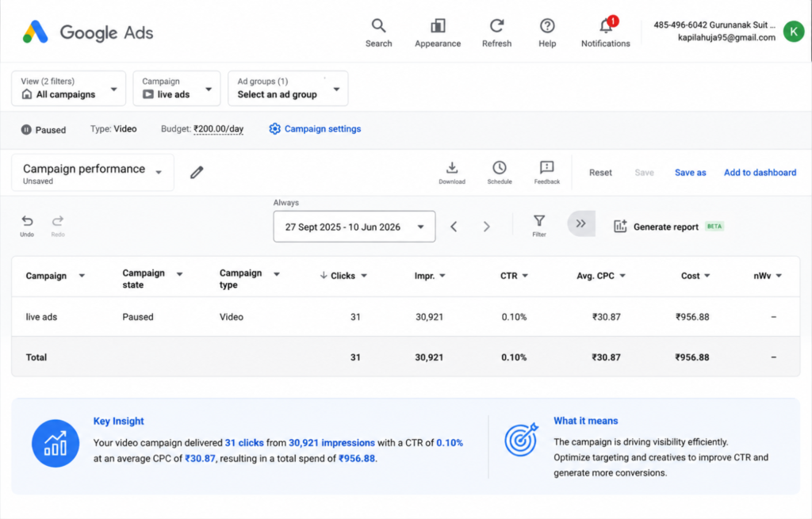This screenshot has height=519, width=812.
Task: Click the Campaign settings gear icon
Action: 274,129
